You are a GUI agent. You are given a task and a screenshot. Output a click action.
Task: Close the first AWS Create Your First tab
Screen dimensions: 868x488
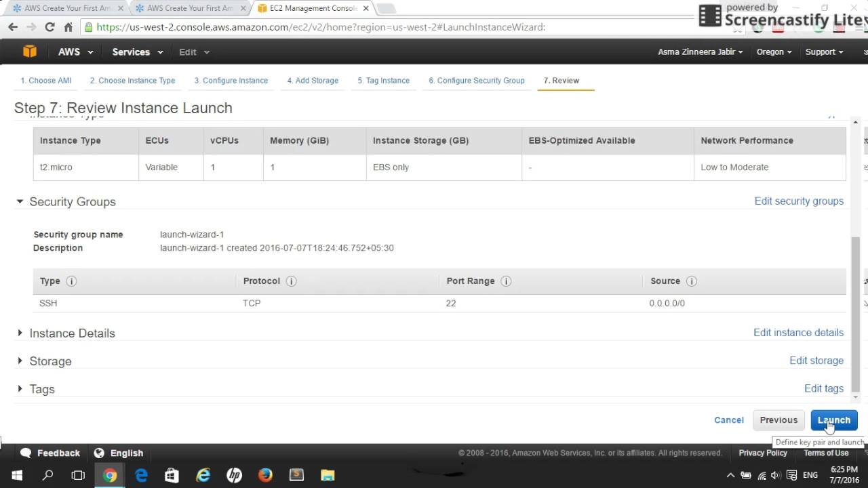(x=121, y=8)
